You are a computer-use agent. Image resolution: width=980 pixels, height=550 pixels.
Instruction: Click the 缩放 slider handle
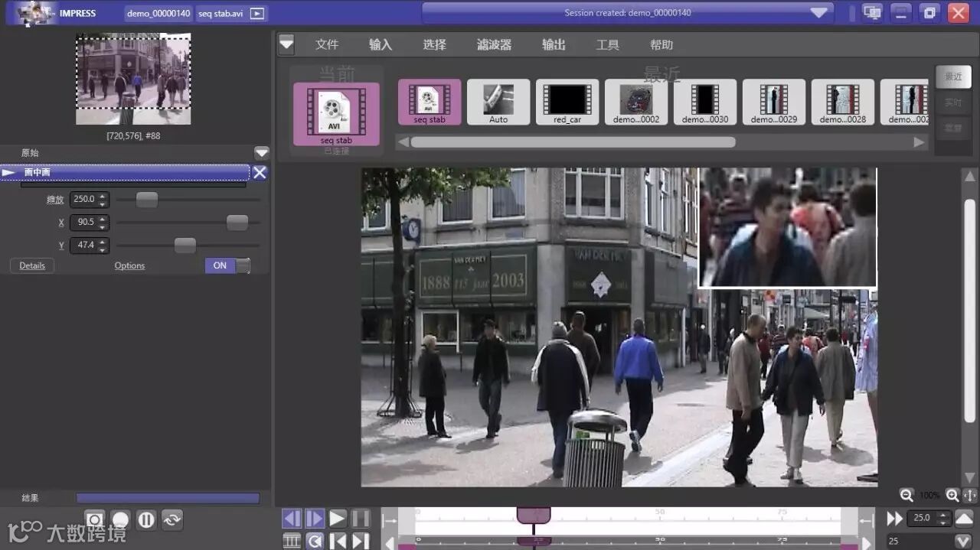click(147, 200)
